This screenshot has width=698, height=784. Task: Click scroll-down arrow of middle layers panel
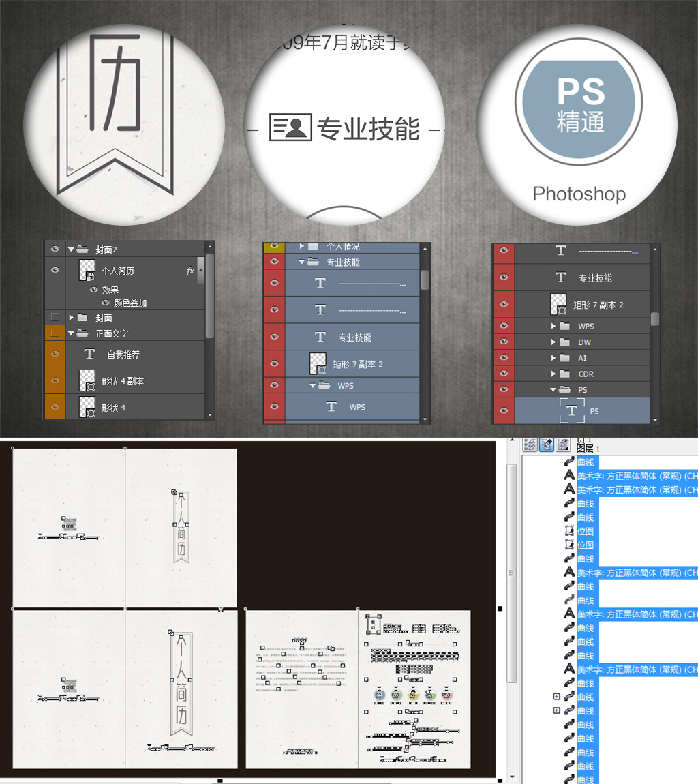[x=425, y=419]
